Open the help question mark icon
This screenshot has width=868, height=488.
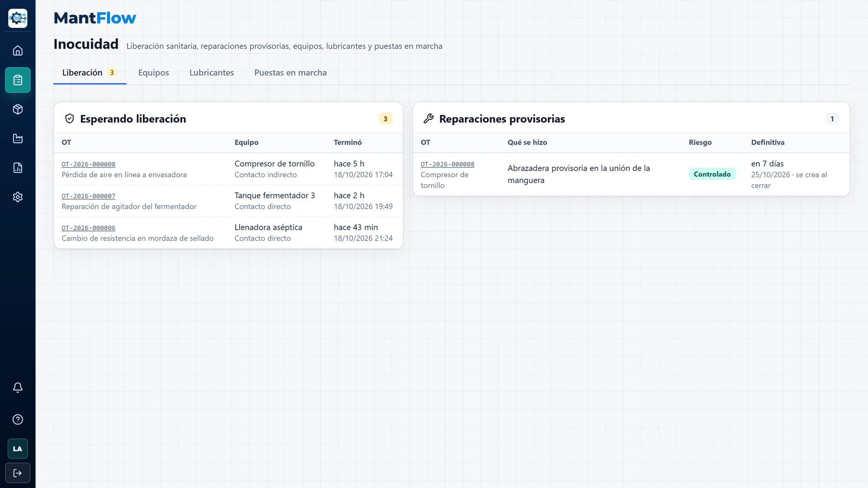tap(18, 419)
